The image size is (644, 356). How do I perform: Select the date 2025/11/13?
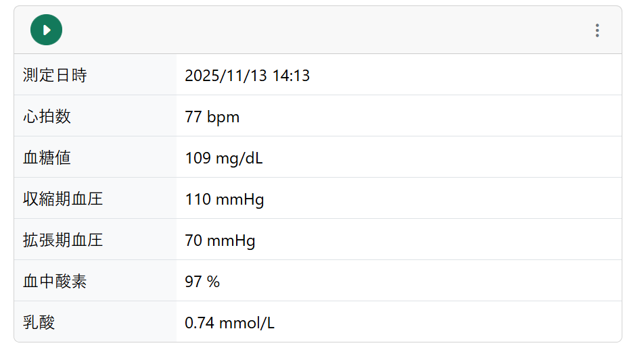(226, 76)
